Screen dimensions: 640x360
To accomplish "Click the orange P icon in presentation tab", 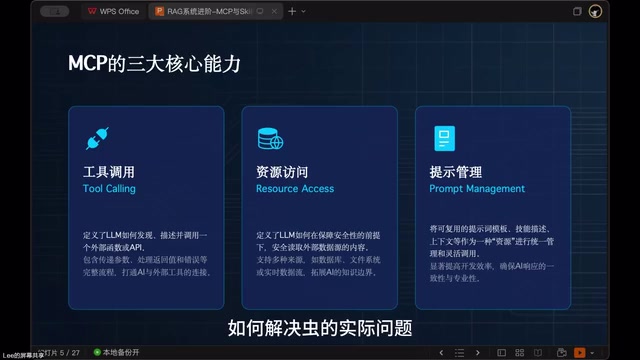I will (160, 11).
